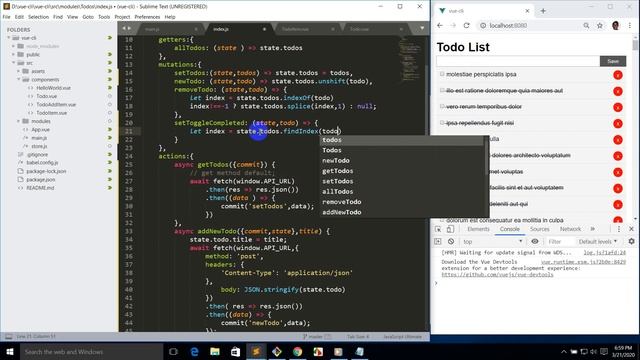Open the 'top' context dropdown
The height and width of the screenshot is (360, 640).
tap(493, 242)
